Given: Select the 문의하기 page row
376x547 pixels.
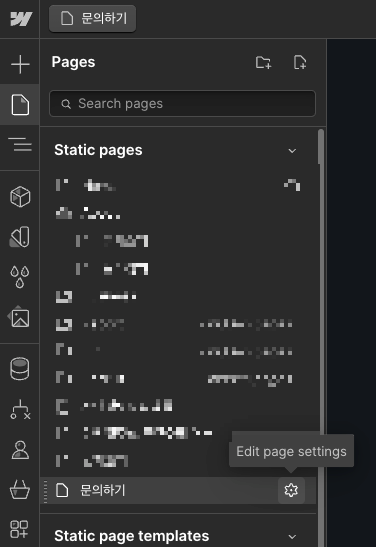Looking at the screenshot, I should [178, 490].
